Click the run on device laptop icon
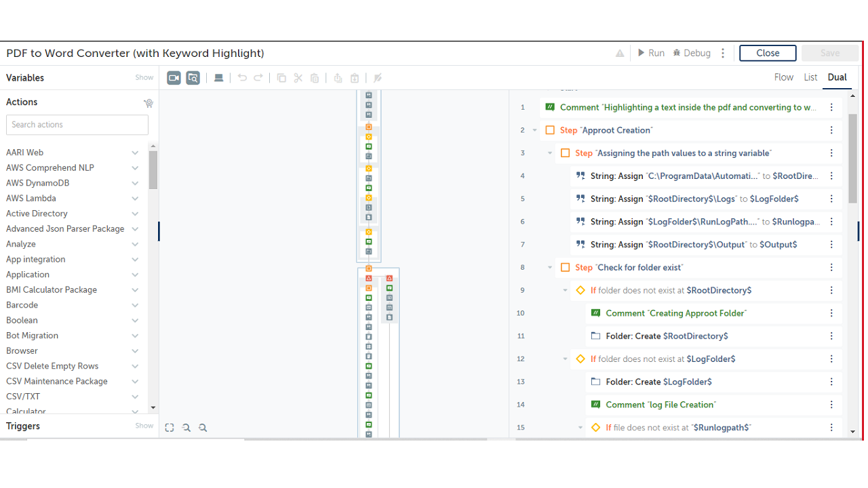 tap(218, 78)
